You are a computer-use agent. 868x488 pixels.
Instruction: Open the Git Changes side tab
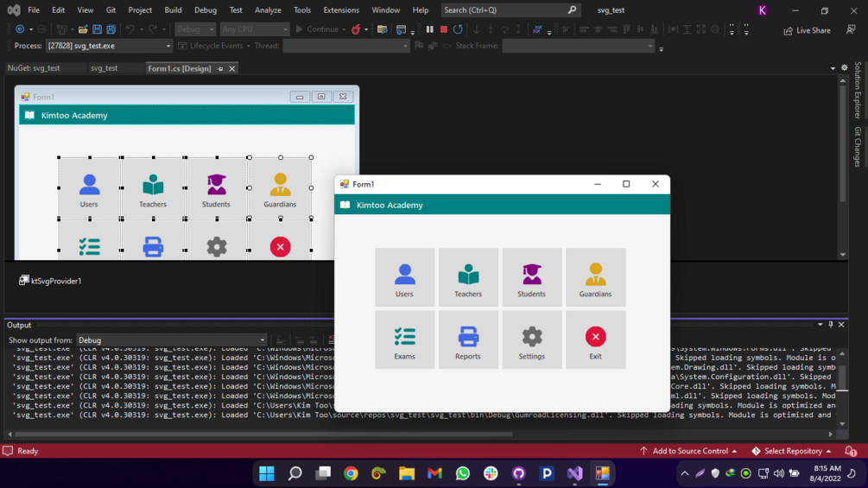click(x=858, y=147)
